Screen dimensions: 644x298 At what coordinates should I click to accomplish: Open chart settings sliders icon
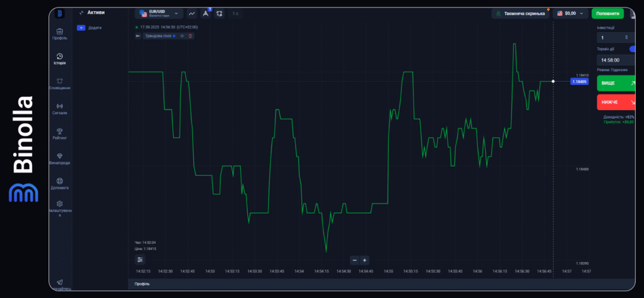[x=140, y=260]
